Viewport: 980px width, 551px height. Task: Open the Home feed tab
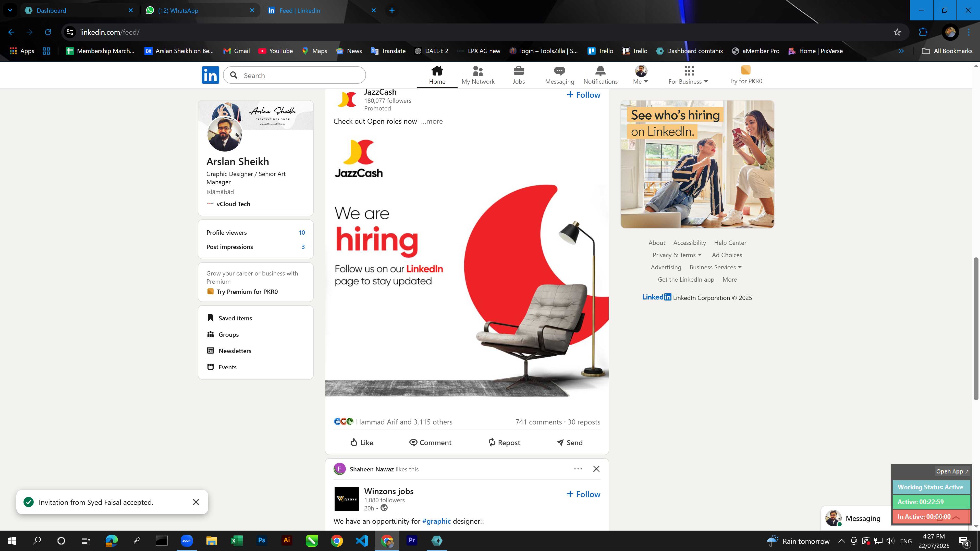tap(437, 75)
